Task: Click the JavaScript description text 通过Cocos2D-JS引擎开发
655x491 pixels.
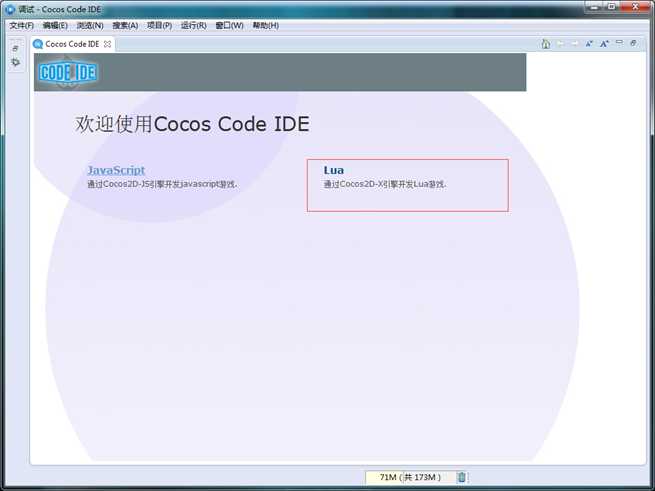Action: coord(162,184)
